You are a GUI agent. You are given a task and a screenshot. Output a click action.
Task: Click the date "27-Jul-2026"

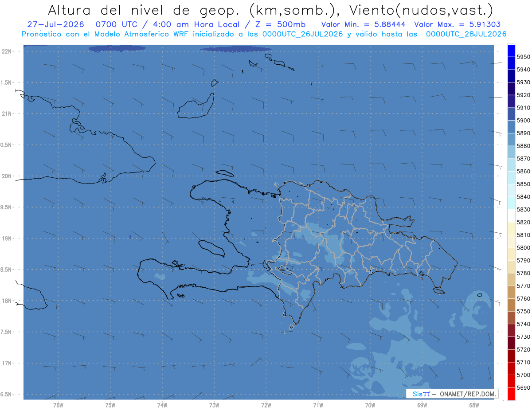[55, 24]
